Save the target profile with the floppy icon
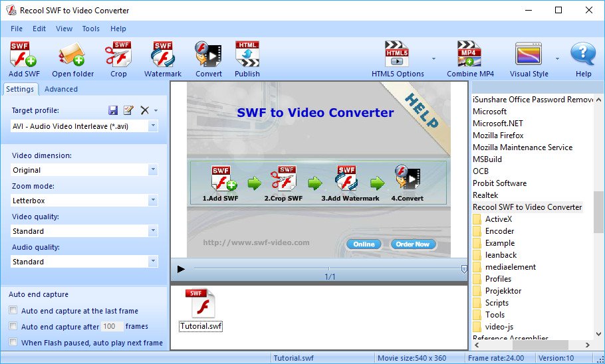 click(x=112, y=110)
